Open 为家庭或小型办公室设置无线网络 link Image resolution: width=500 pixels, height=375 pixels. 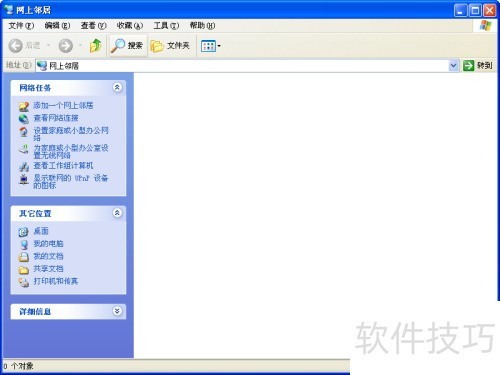click(71, 151)
